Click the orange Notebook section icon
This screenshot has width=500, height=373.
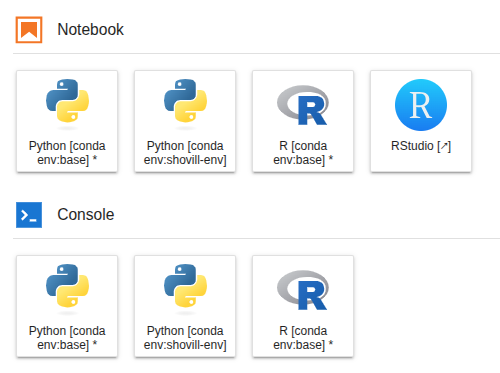point(29,30)
